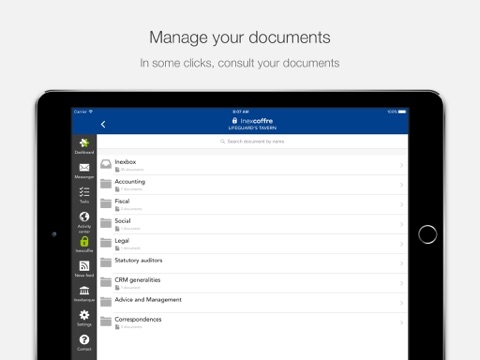The height and width of the screenshot is (360, 480).
Task: Click the Statutory auditors folder icon
Action: tap(106, 262)
